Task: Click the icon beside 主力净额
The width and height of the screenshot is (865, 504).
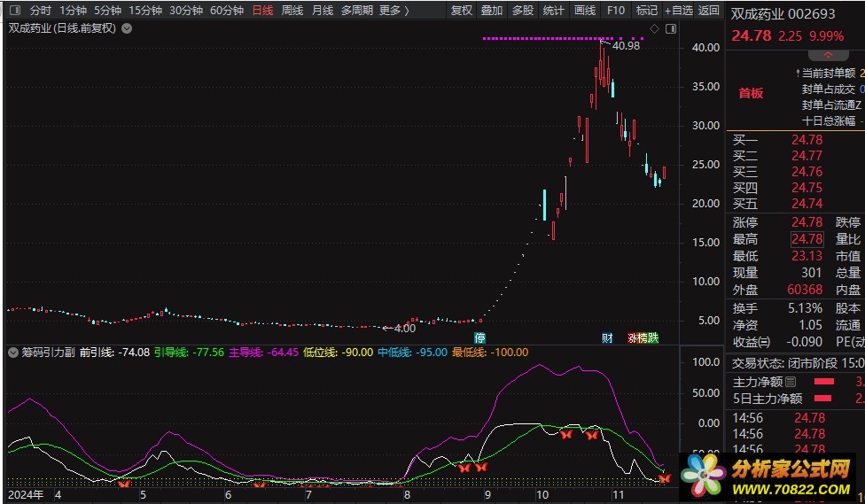Action: (791, 382)
